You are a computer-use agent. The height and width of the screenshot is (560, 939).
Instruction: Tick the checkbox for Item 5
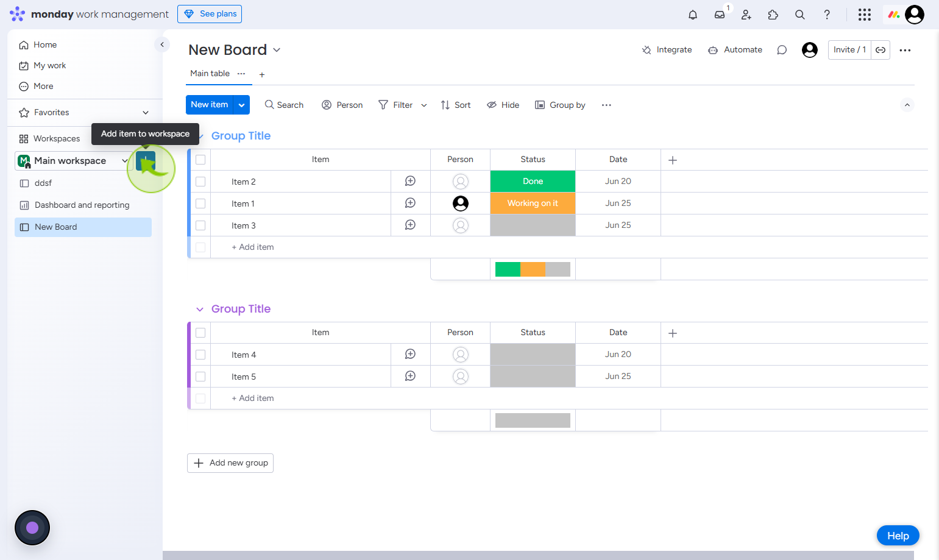(x=200, y=377)
